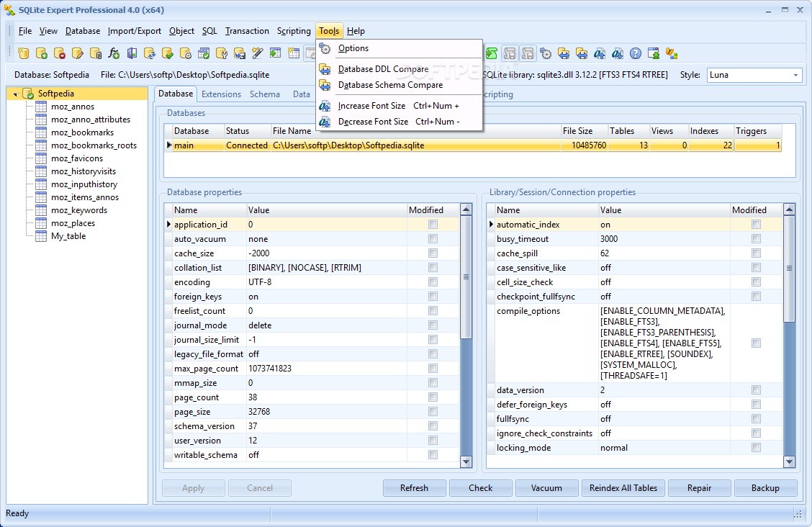The image size is (812, 527).
Task: Toggle Modified checkbox for automatic_index
Action: pos(756,225)
